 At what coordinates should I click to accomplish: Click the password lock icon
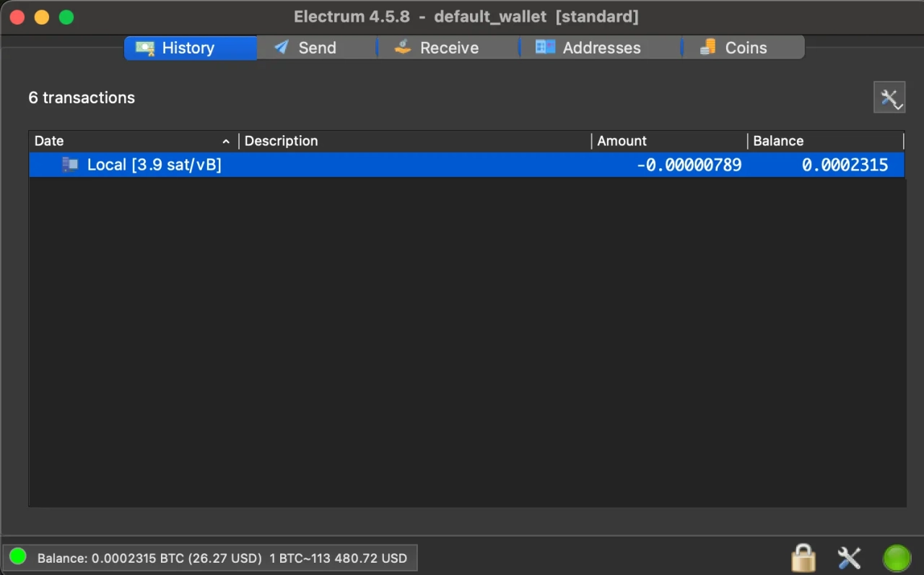coord(803,558)
